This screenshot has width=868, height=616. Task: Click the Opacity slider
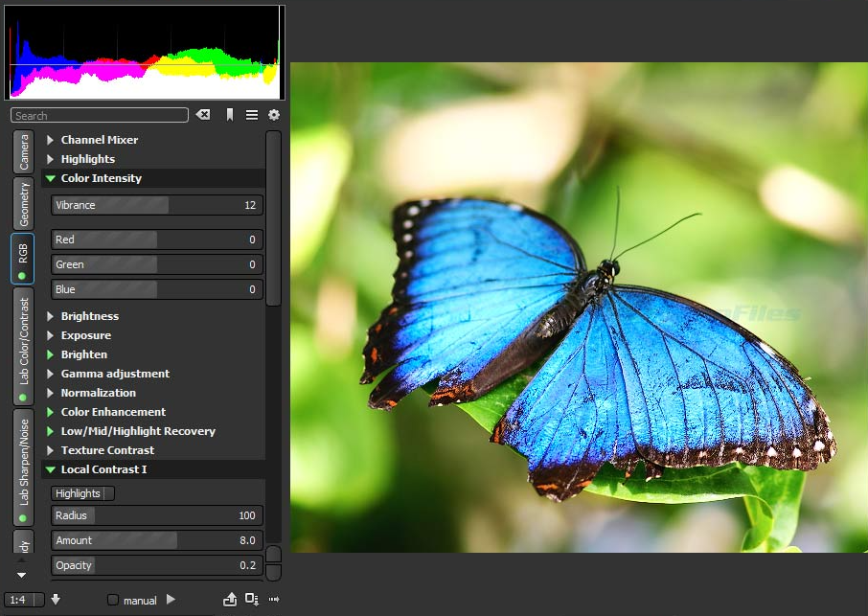[157, 565]
